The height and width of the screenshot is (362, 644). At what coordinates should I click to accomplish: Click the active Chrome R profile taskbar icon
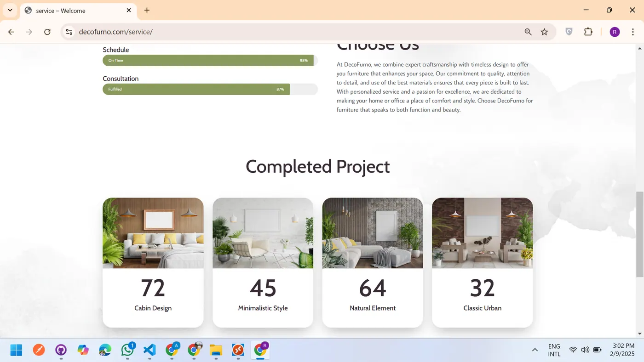[260, 350]
